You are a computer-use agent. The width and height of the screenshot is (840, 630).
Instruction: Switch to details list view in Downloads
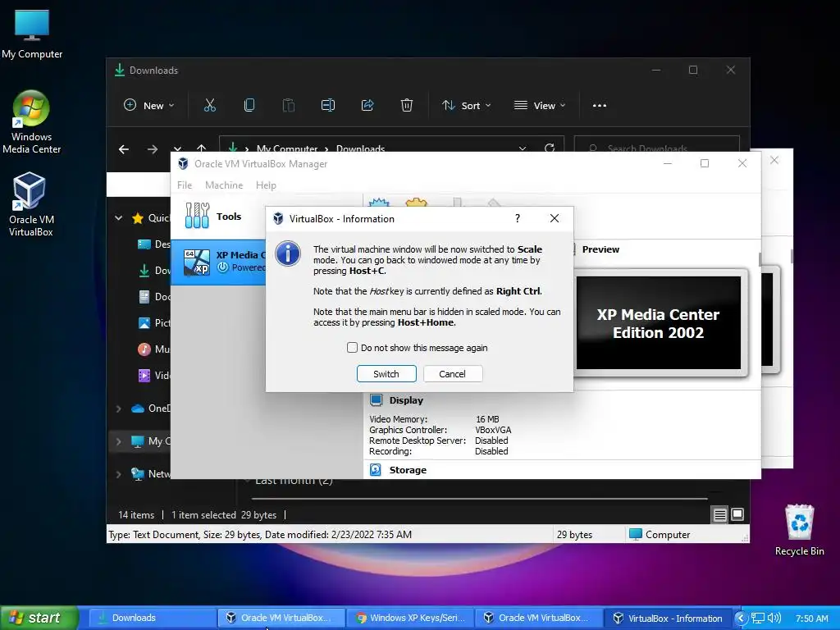click(x=720, y=515)
